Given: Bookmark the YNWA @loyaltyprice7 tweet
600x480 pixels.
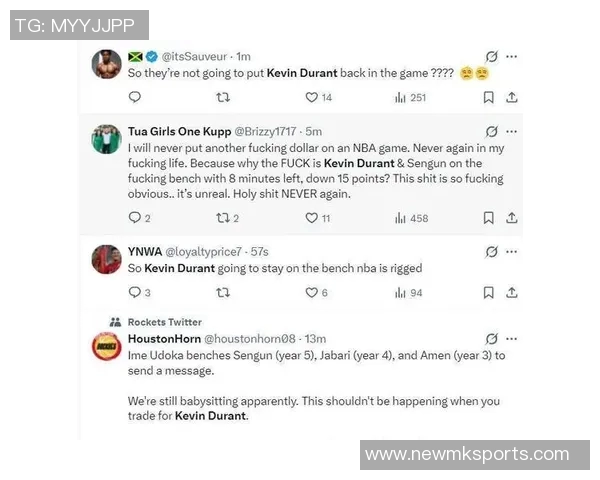Looking at the screenshot, I should coord(488,293).
